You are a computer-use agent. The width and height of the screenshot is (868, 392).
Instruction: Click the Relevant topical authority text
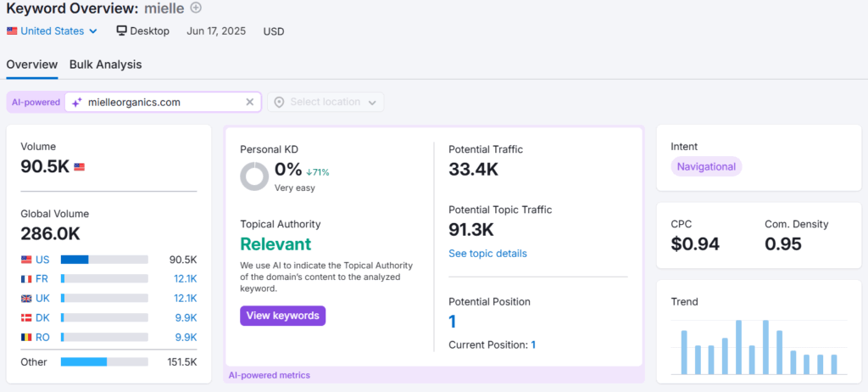click(x=275, y=244)
